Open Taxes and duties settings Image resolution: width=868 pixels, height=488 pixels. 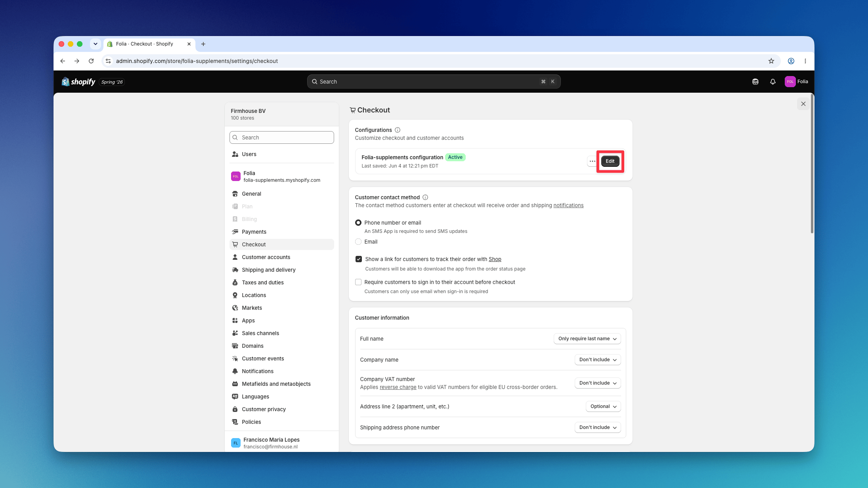tap(281, 282)
